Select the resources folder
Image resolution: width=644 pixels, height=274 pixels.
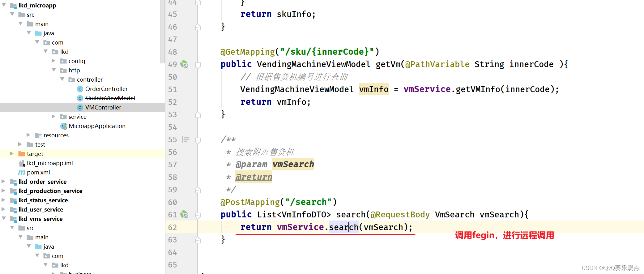point(56,135)
